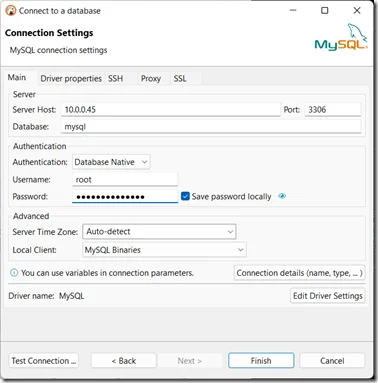This screenshot has width=378, height=383.
Task: Open the SSH tab
Action: pos(115,79)
